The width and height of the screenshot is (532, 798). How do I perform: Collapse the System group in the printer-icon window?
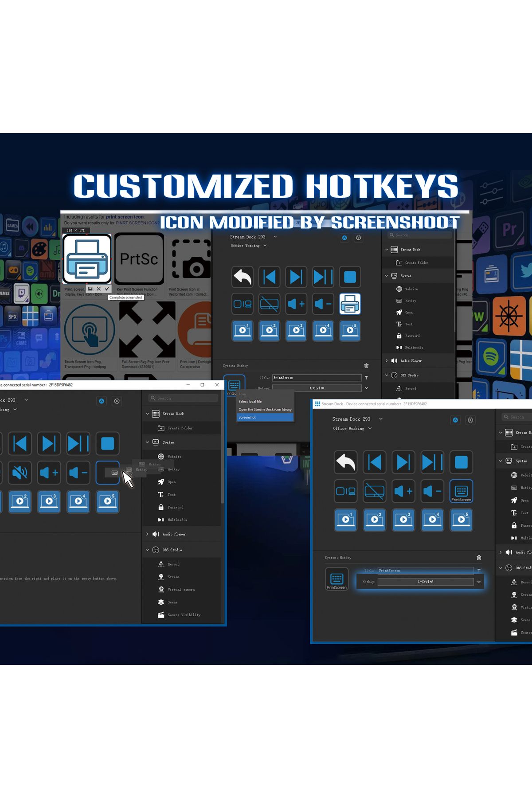[387, 276]
